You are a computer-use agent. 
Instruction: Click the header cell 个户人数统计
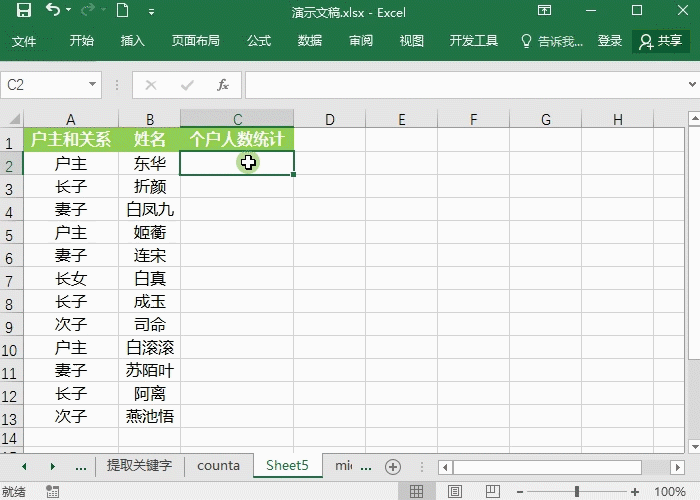[237, 139]
